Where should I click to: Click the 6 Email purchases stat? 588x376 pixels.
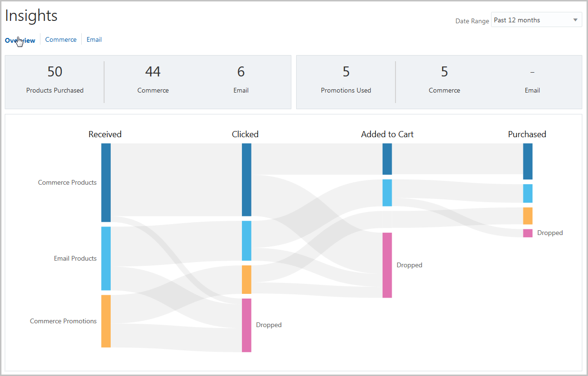241,79
